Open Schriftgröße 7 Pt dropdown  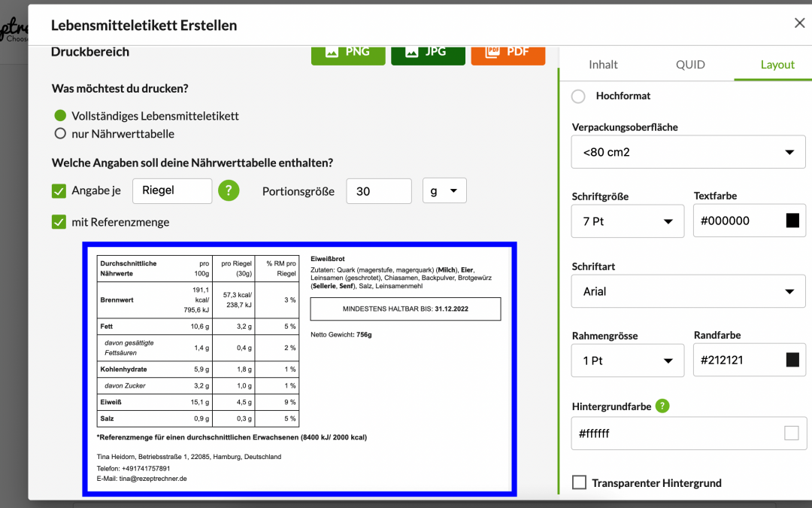(628, 221)
